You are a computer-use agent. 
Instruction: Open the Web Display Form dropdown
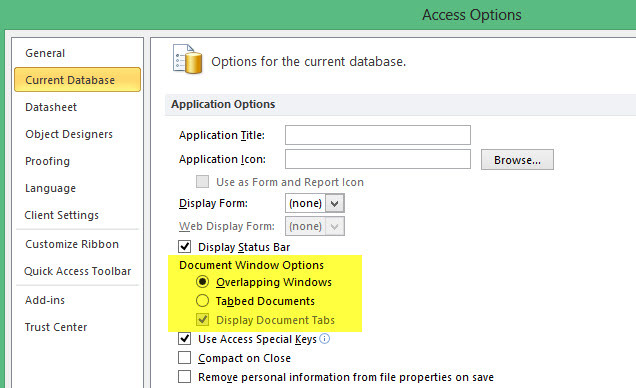(x=335, y=226)
